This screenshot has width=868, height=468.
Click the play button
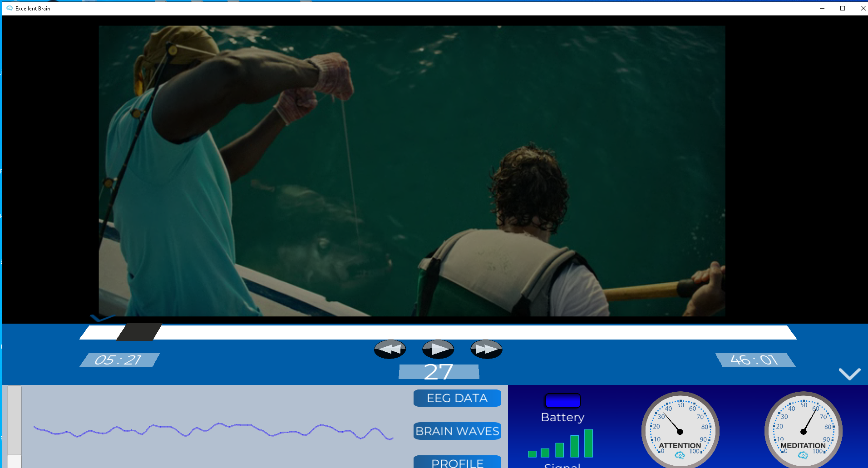pyautogui.click(x=438, y=349)
